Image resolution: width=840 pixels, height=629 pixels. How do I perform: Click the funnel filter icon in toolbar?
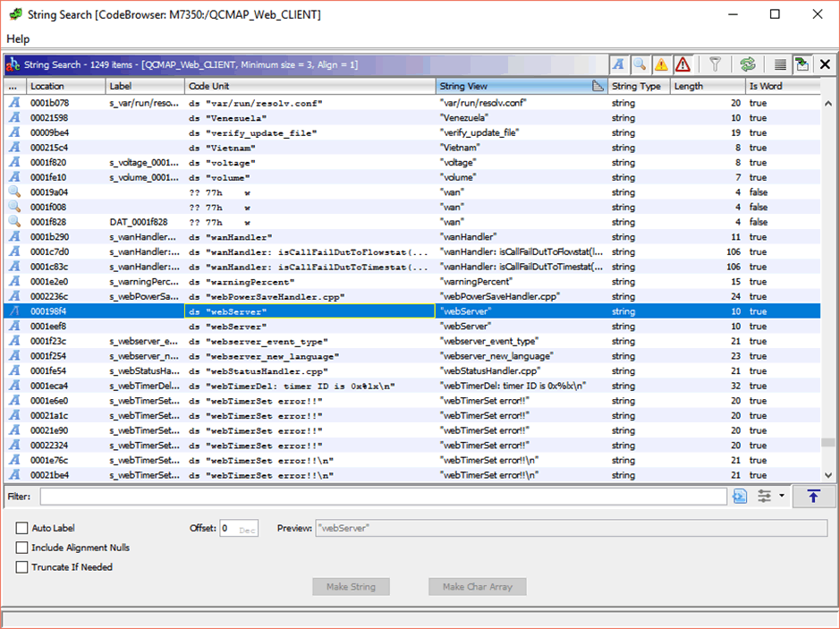(x=715, y=64)
